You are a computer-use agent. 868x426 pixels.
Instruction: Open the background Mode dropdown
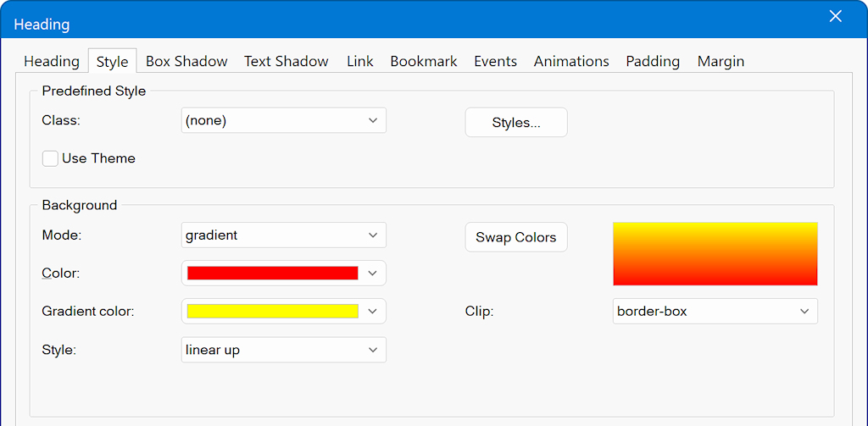[x=283, y=235]
